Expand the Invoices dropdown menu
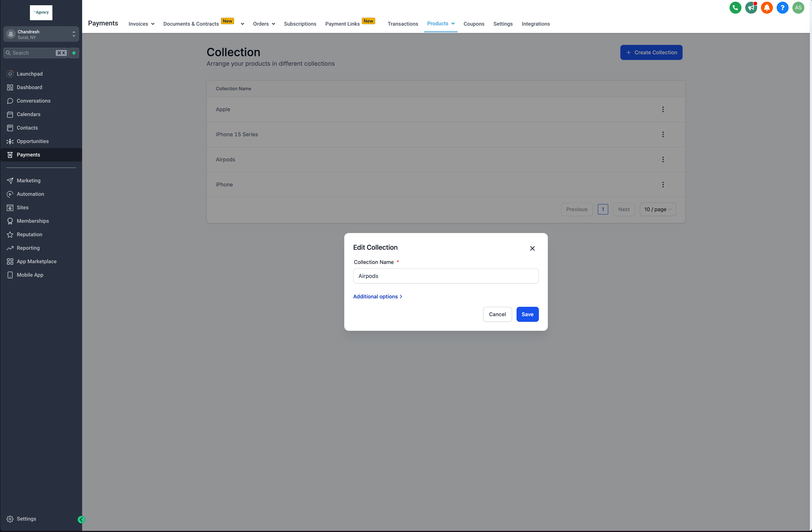 (141, 24)
